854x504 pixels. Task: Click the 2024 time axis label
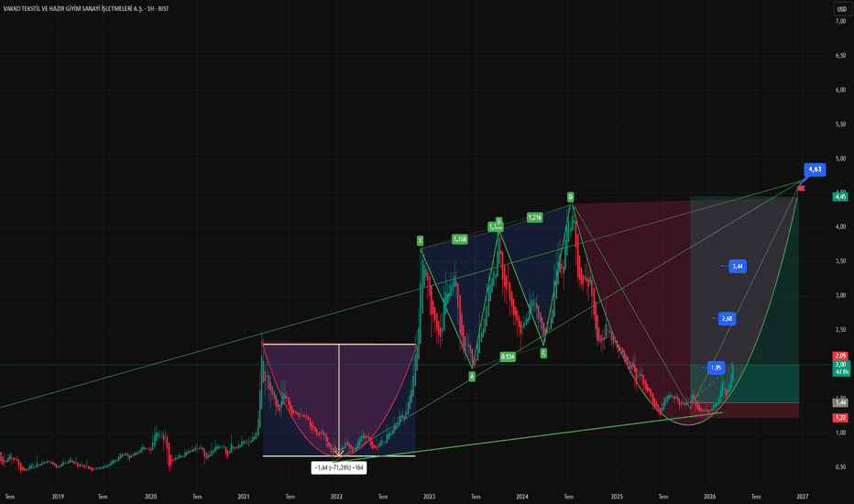pyautogui.click(x=522, y=497)
